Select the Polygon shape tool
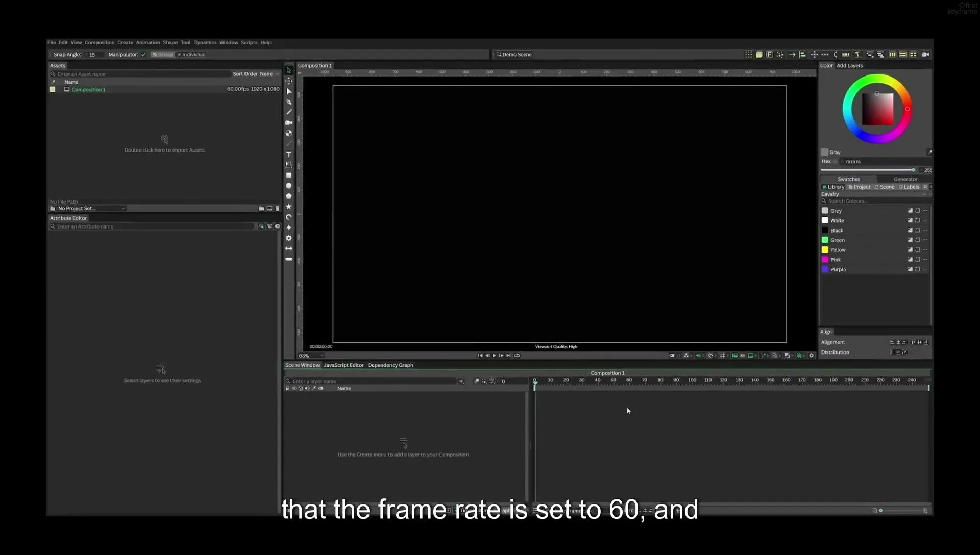This screenshot has width=980, height=555. tap(289, 196)
